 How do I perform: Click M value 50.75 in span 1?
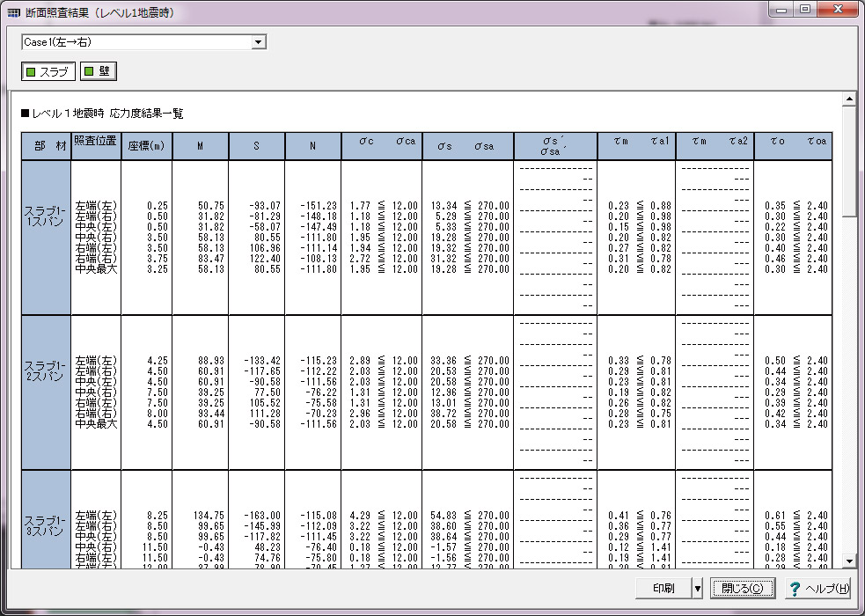(210, 206)
